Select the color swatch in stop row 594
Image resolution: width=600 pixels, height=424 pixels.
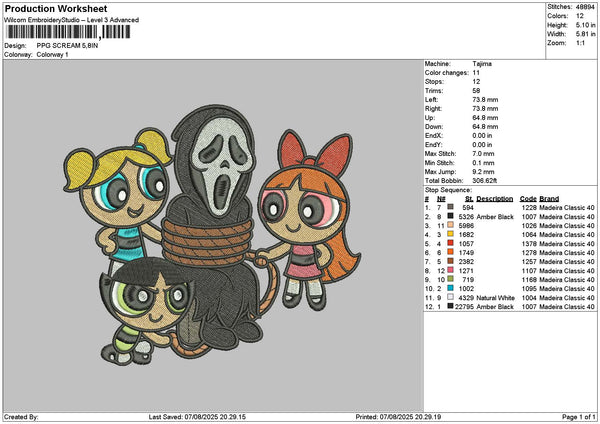[x=450, y=207]
